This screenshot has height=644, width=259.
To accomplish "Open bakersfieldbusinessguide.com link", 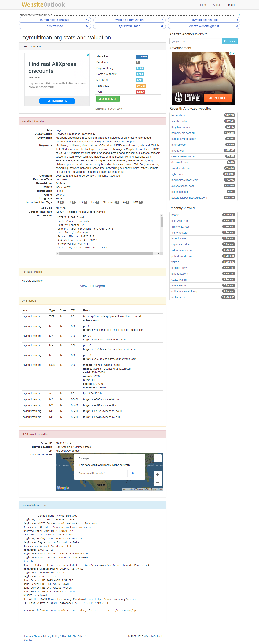I will pyautogui.click(x=189, y=198).
